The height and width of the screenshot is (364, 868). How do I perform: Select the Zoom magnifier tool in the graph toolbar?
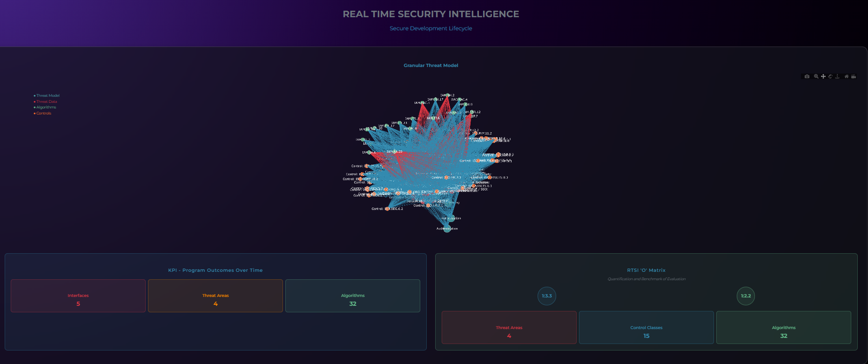point(816,76)
